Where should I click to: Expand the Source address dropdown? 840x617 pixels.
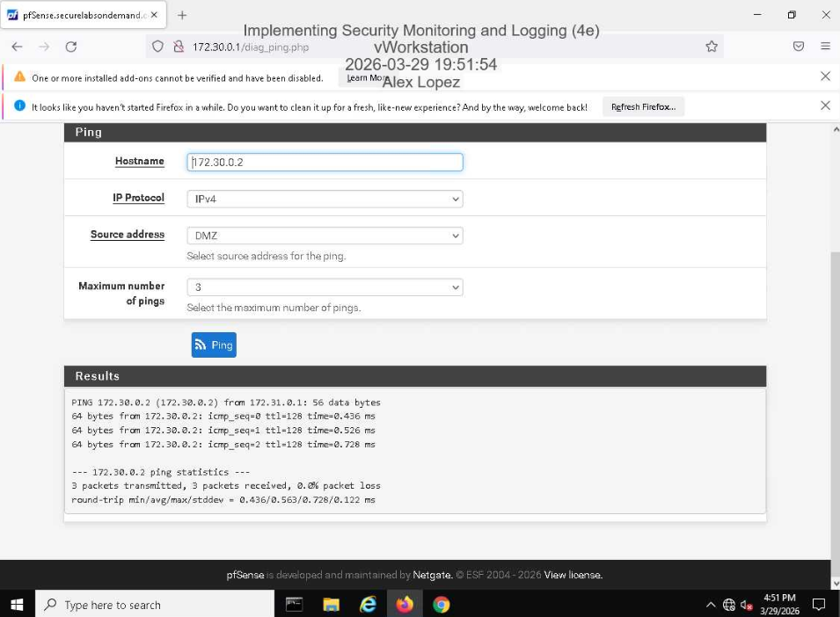(x=325, y=236)
